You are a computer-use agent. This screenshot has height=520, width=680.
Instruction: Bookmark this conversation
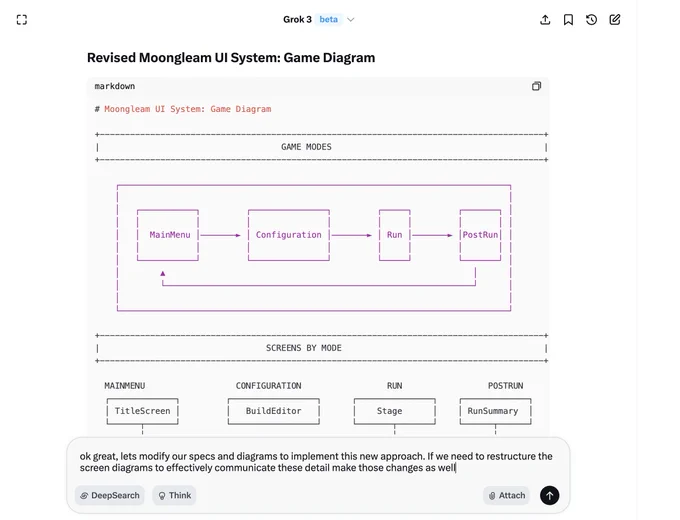point(568,20)
